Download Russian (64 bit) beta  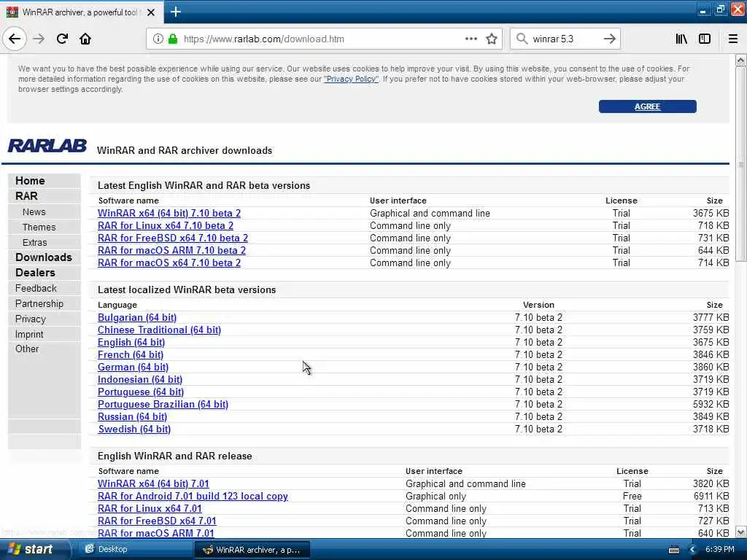(132, 416)
